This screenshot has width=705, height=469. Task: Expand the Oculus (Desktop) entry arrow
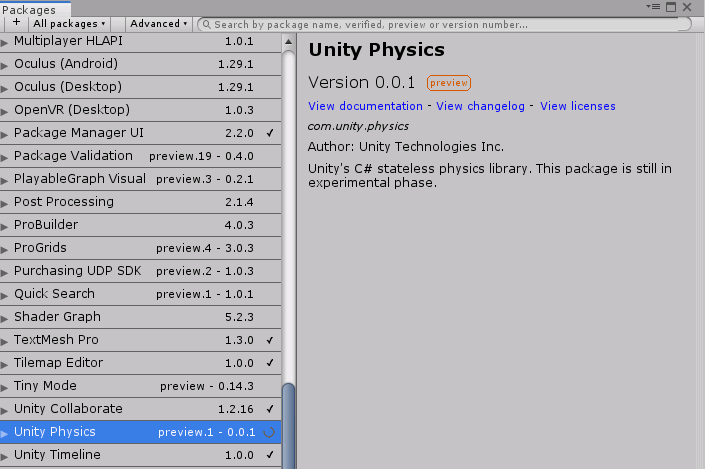point(4,89)
